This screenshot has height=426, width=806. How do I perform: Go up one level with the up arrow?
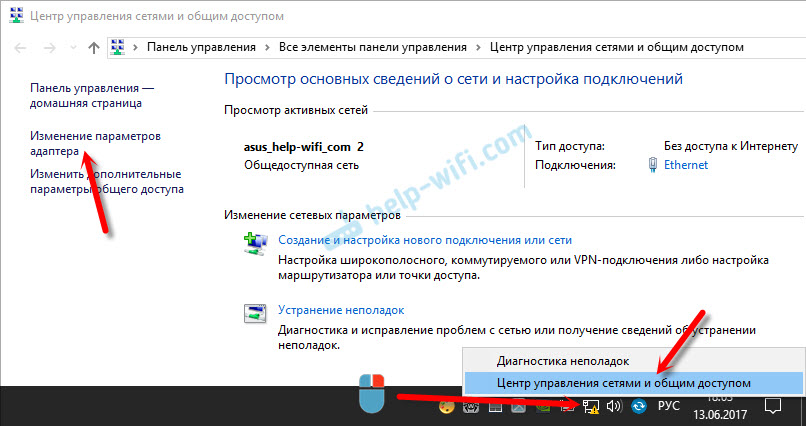94,48
